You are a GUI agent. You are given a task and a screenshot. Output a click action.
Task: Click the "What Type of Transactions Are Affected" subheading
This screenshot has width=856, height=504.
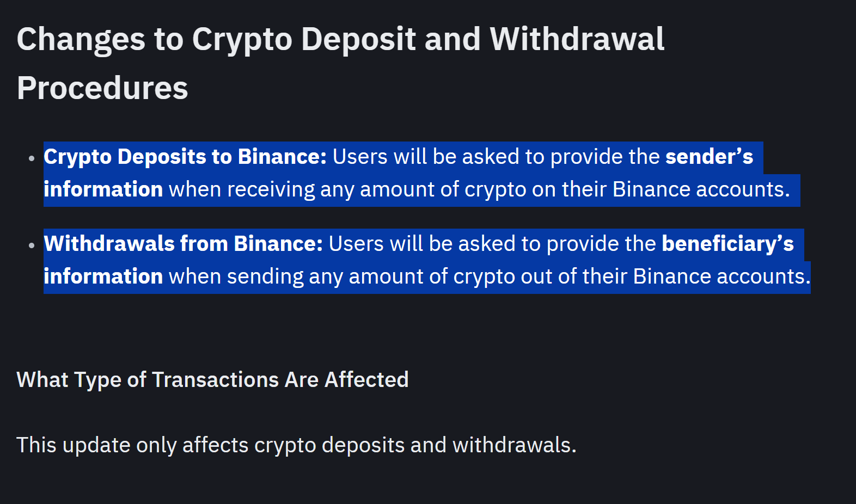click(x=212, y=380)
